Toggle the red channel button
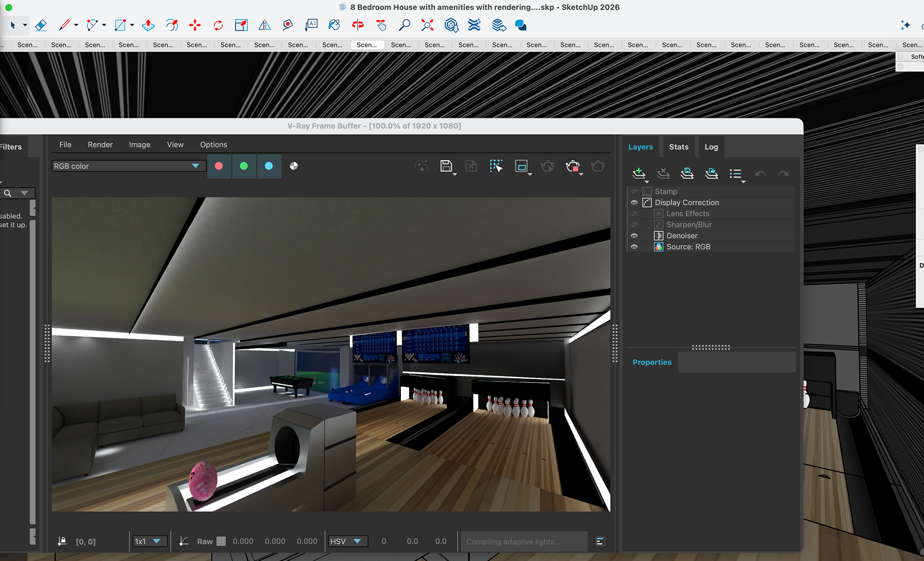This screenshot has height=561, width=924. click(x=219, y=166)
